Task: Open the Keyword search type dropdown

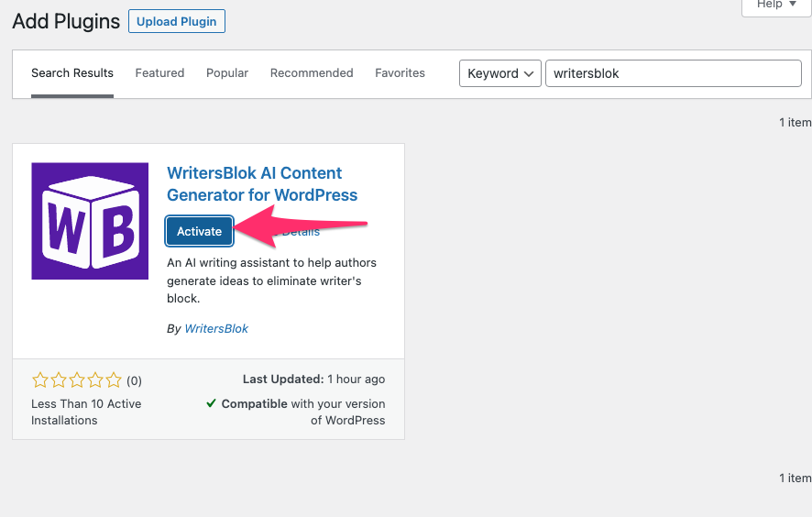Action: click(500, 73)
